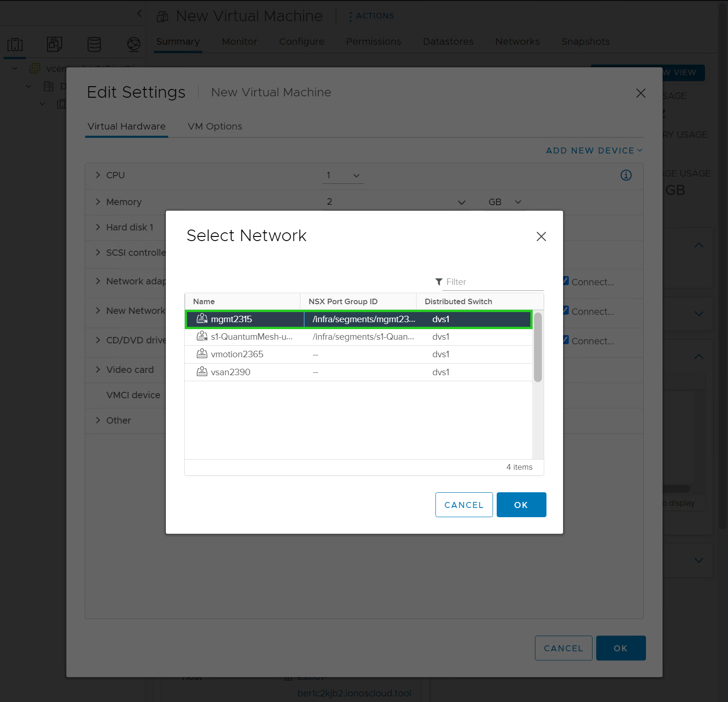
Task: Open the memory size dropdown arrow
Action: (x=461, y=202)
